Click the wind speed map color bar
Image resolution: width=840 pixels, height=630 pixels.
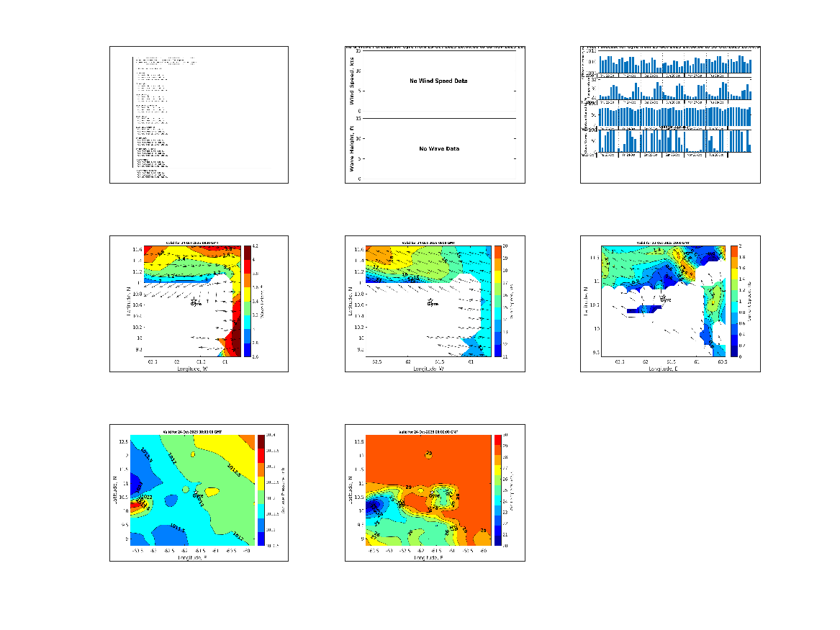point(497,301)
